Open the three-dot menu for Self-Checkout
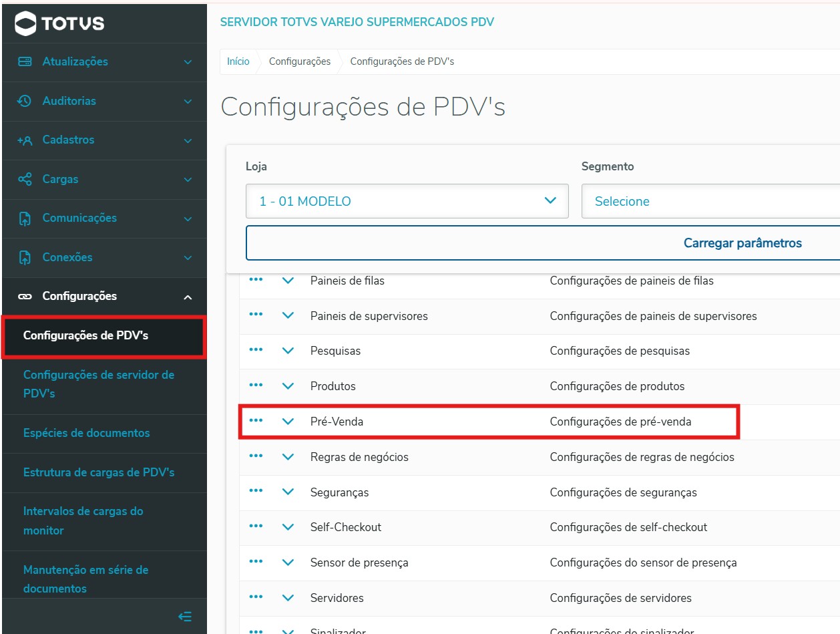This screenshot has height=634, width=840. point(256,526)
